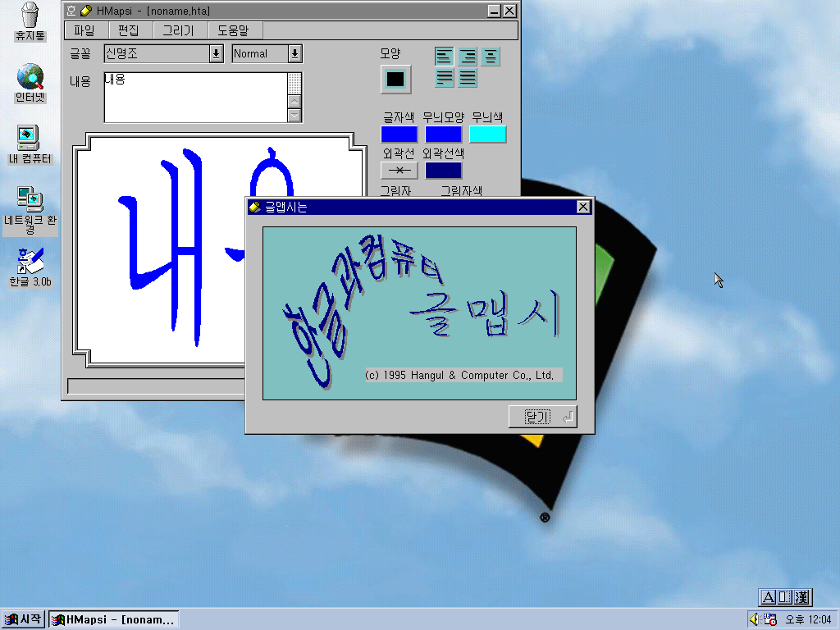
Task: Pick the 무늬색 cyan pattern color swatch
Action: tap(487, 135)
